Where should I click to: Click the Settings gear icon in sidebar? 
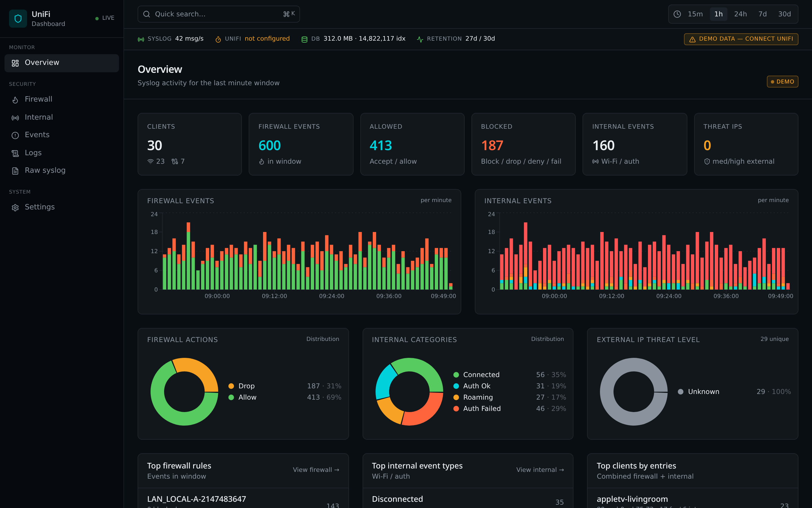click(15, 208)
